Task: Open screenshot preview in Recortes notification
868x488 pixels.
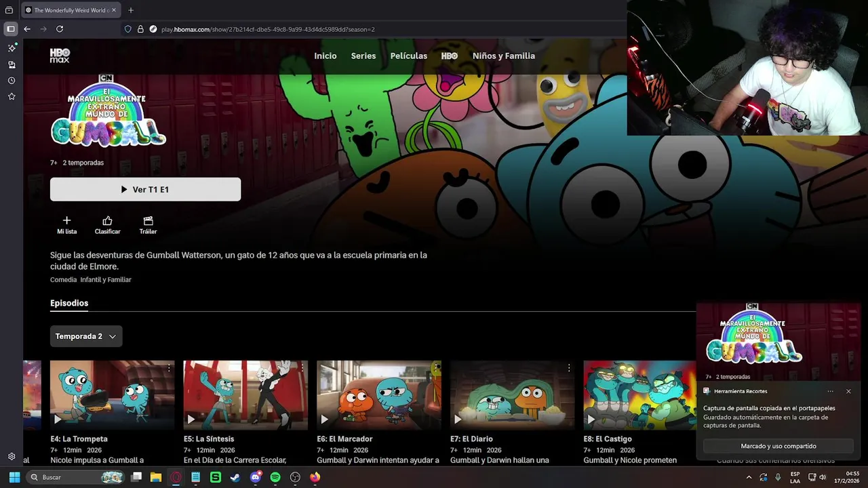Action: (778, 343)
